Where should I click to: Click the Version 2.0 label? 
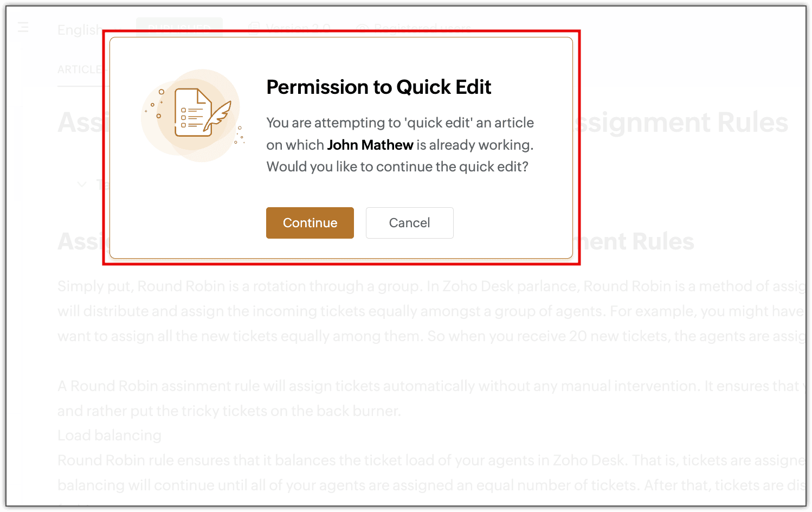[x=298, y=28]
